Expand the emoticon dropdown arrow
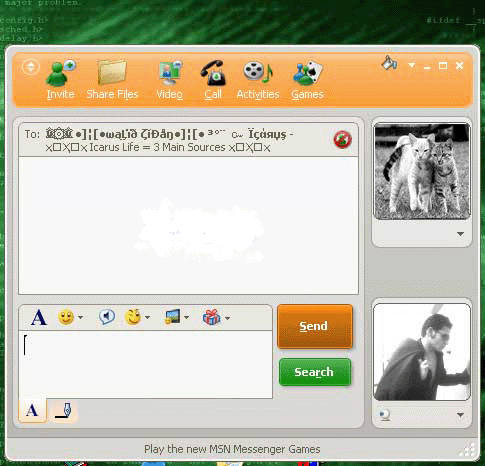Viewport: 485px width, 466px height. [80, 317]
